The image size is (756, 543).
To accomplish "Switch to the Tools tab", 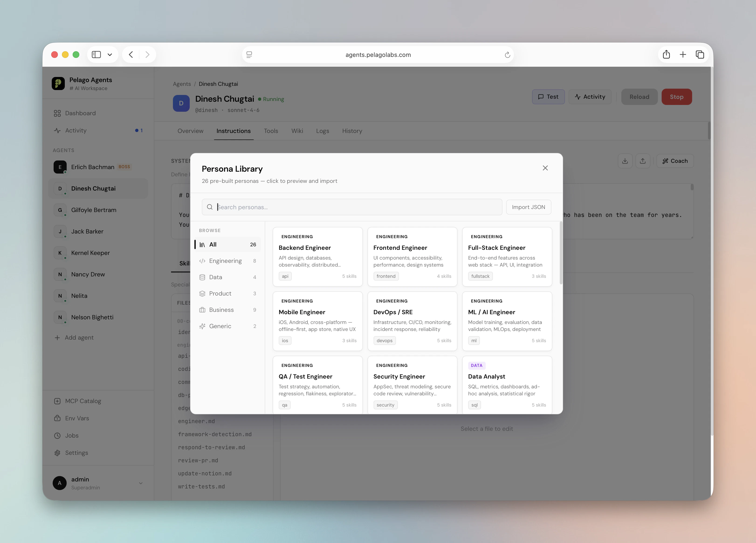I will click(x=271, y=131).
